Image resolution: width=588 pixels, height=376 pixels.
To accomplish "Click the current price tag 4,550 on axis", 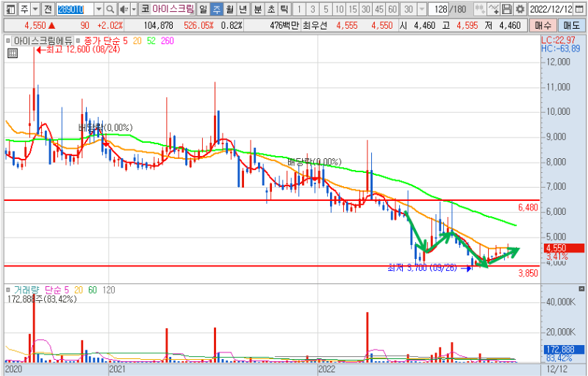I will [x=564, y=248].
